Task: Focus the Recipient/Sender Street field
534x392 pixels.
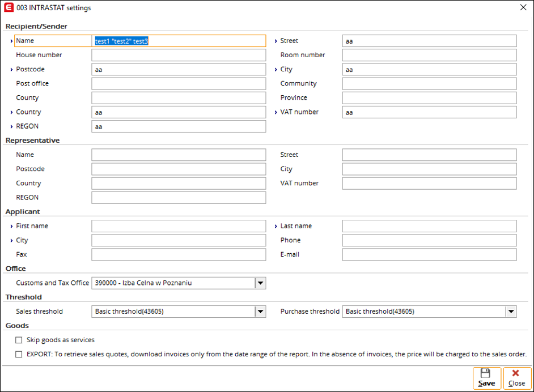Action: pyautogui.click(x=430, y=41)
